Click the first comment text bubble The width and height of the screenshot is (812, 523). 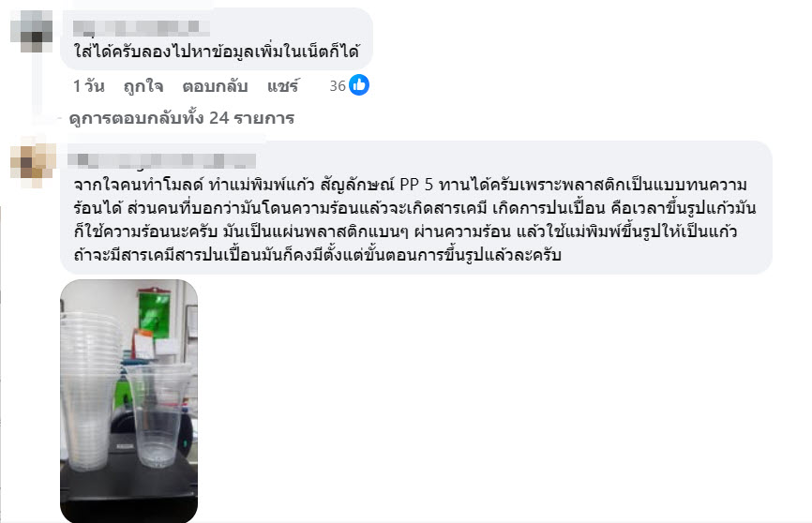coord(217,39)
